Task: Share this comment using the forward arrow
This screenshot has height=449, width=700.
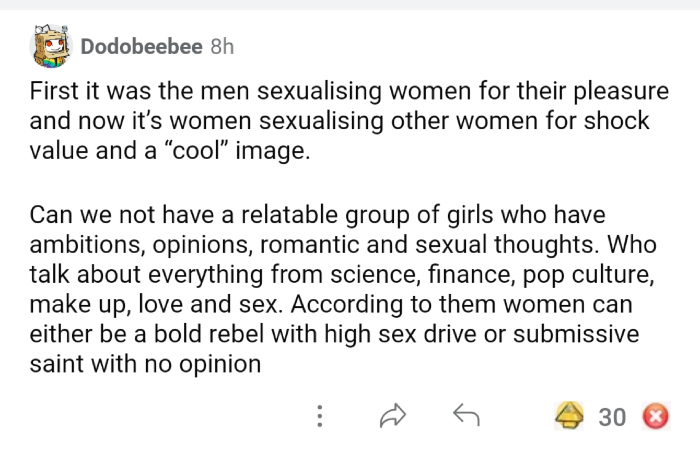Action: 393,416
